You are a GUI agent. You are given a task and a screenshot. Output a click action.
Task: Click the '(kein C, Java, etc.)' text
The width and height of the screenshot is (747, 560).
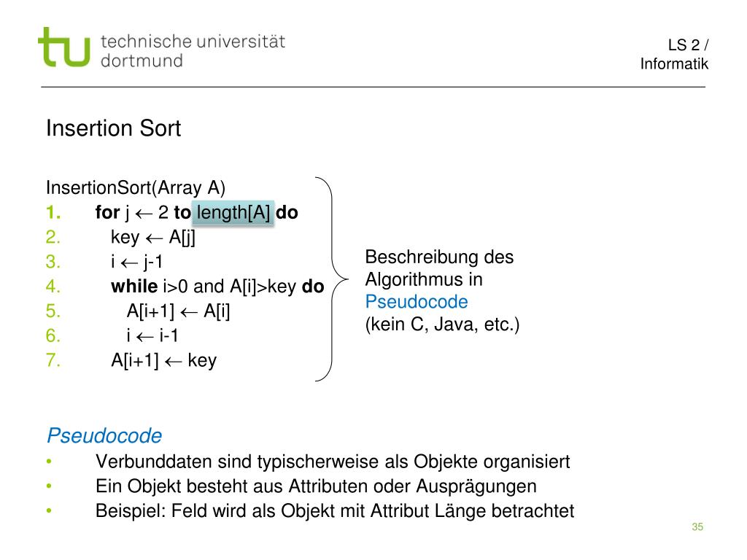pyautogui.click(x=442, y=324)
